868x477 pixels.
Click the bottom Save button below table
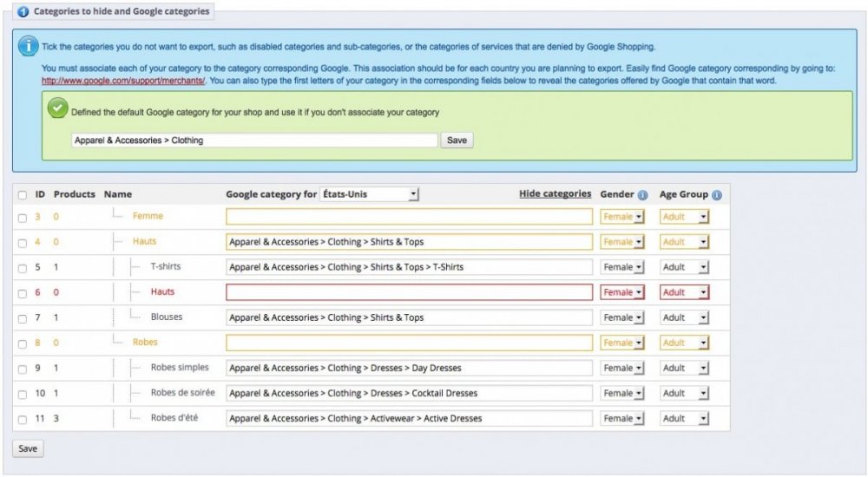27,449
